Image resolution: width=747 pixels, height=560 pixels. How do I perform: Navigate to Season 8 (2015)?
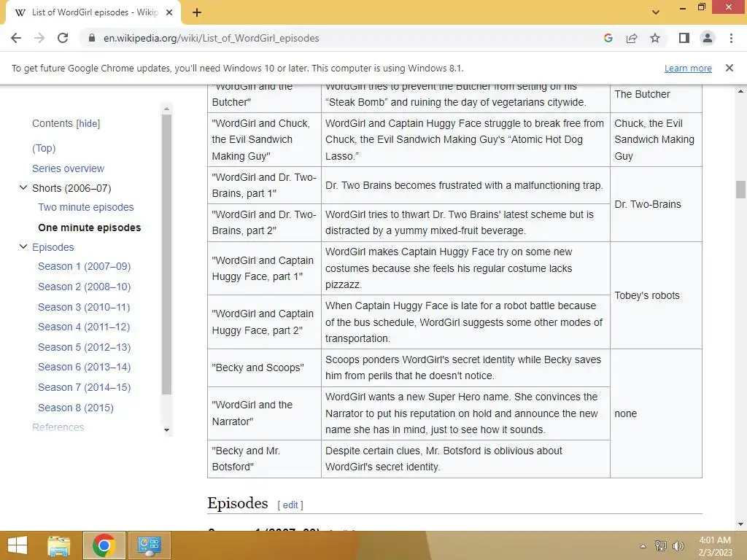pos(76,408)
